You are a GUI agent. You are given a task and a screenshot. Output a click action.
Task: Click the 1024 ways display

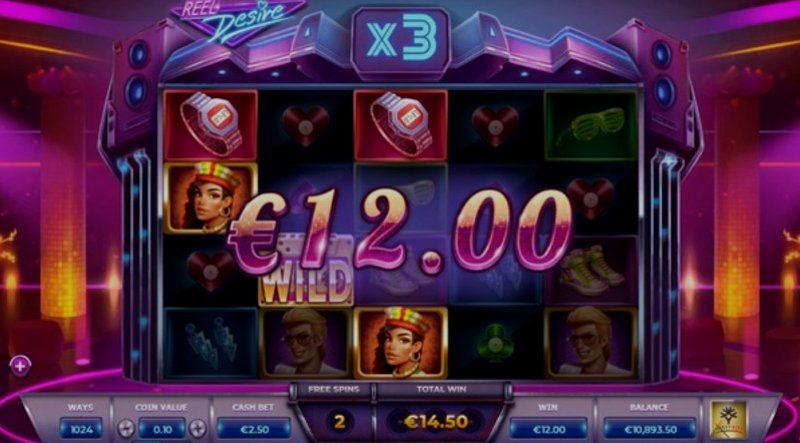81,428
